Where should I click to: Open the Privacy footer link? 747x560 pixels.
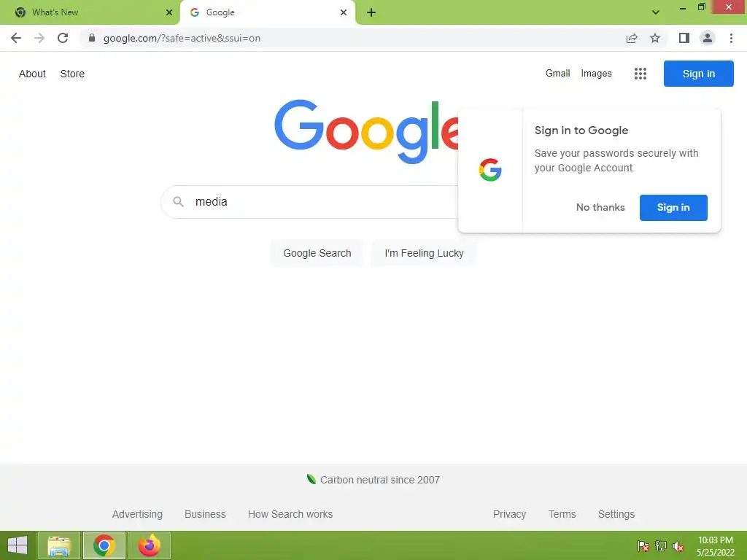(x=509, y=514)
